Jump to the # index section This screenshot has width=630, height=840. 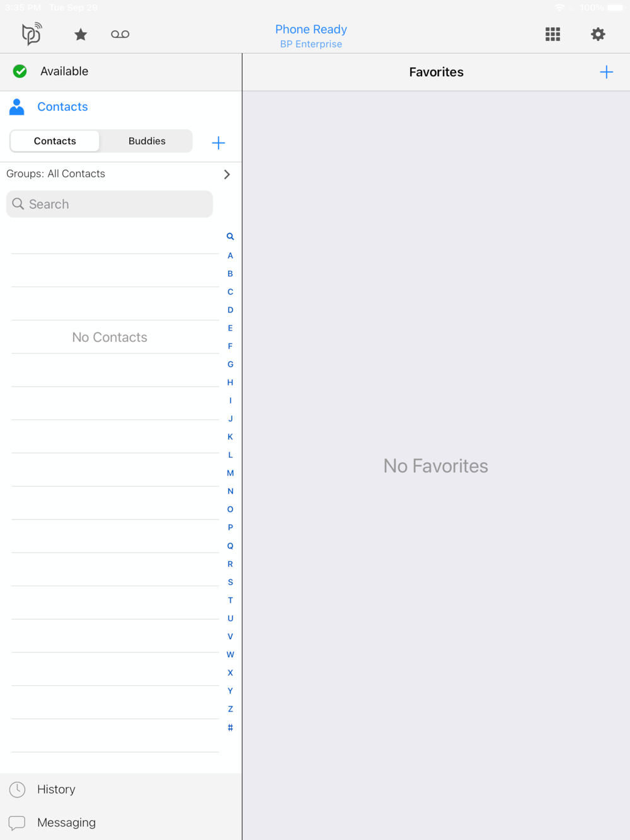(230, 727)
